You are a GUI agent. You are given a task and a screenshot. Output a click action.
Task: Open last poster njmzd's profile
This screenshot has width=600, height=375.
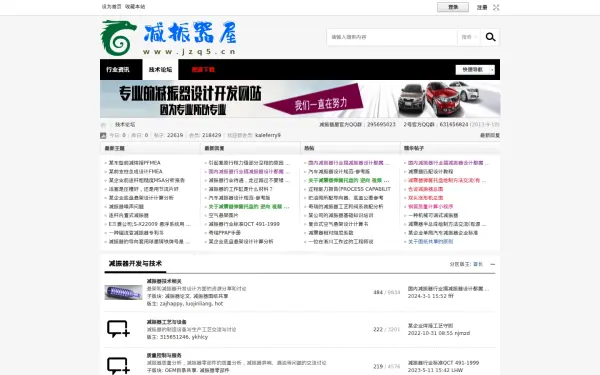pyautogui.click(x=462, y=333)
